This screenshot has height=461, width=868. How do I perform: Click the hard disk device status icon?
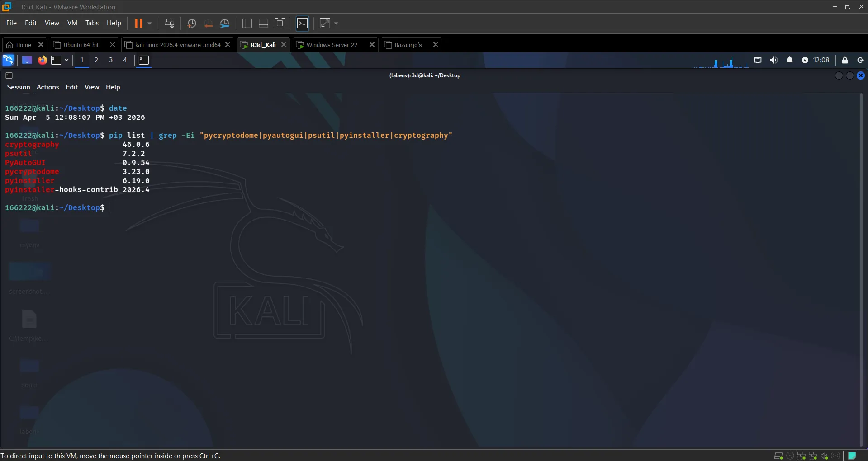778,456
